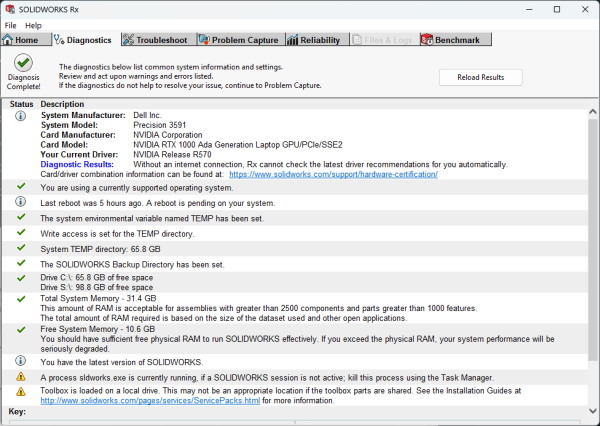Click checkmark beside Total System Memory

tap(21, 299)
